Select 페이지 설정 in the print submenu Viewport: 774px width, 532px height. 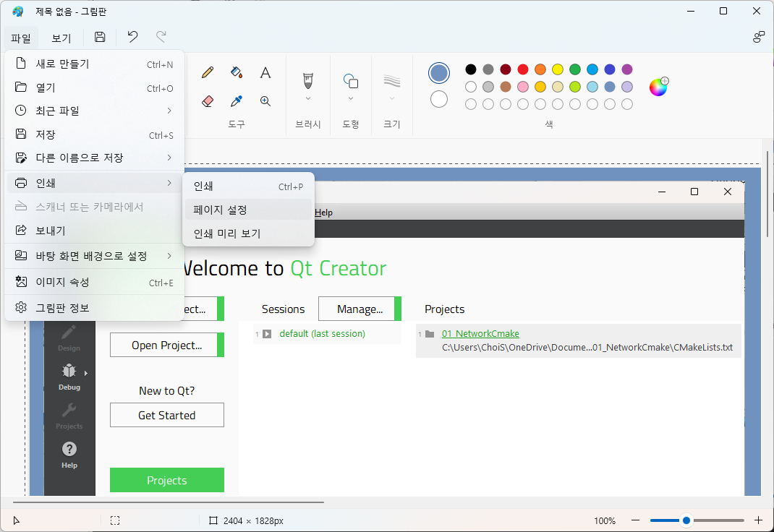tap(248, 210)
